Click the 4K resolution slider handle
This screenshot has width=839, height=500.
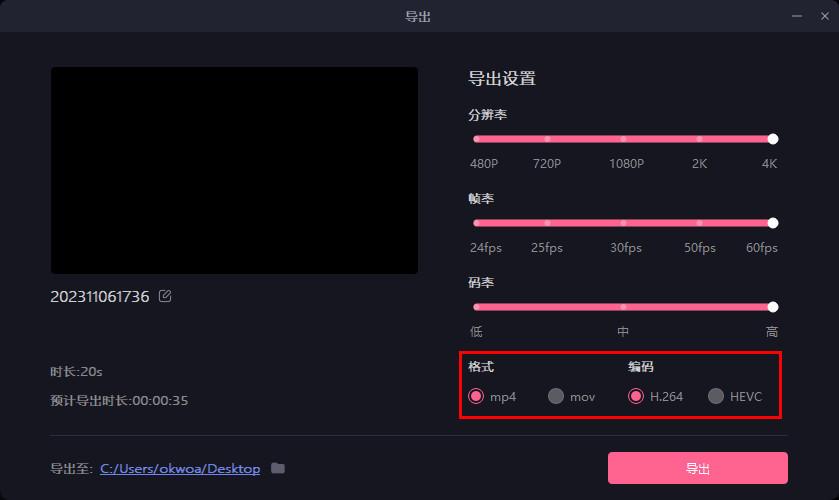coord(773,139)
